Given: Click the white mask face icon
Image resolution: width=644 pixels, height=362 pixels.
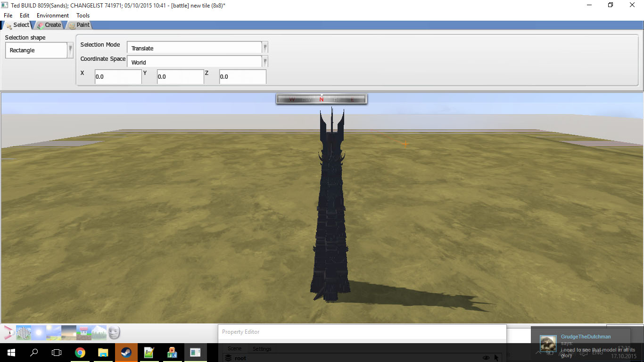Looking at the screenshot, I should (114, 333).
